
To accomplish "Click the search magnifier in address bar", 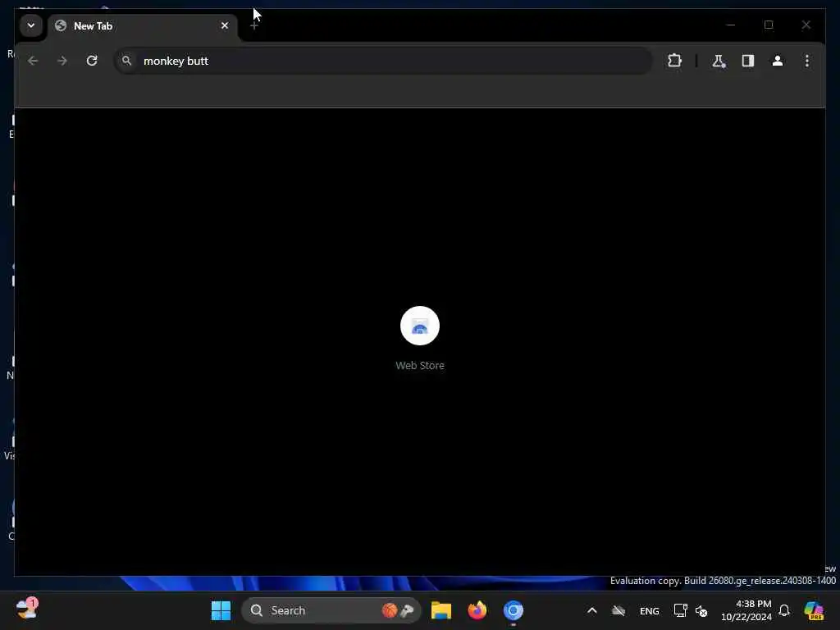I will [126, 61].
